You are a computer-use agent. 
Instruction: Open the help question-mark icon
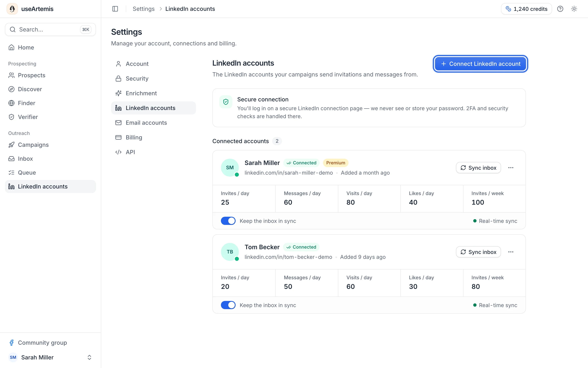point(560,9)
